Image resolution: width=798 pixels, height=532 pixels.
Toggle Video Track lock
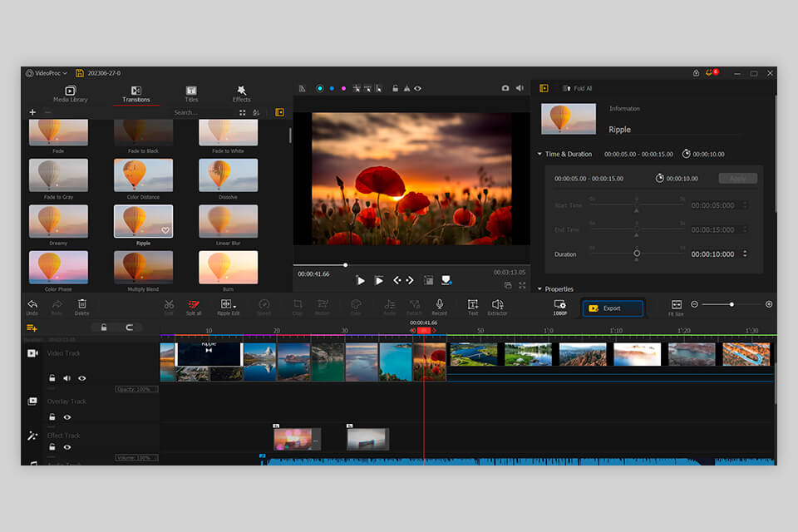(52, 377)
